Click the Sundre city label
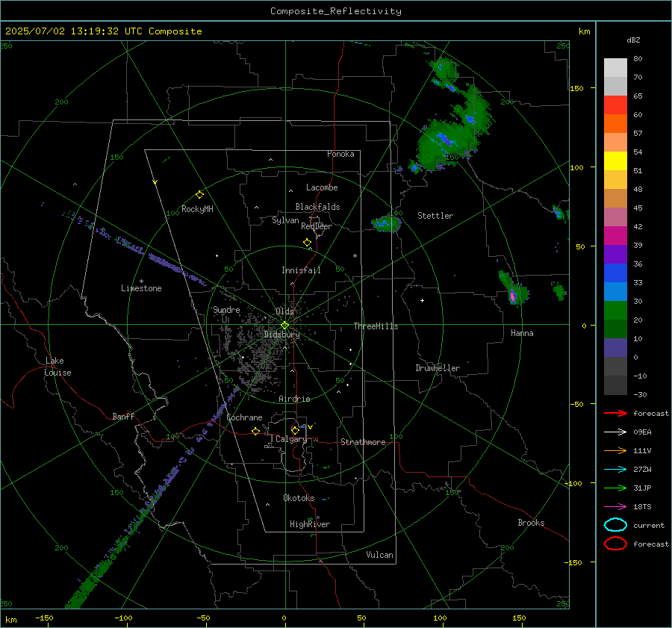Screen dimensions: 672x628 click(226, 310)
